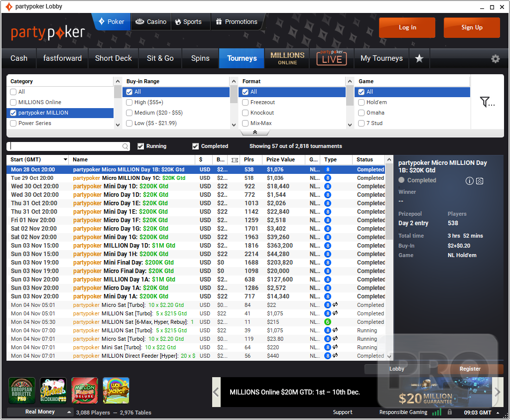Open Sit & Go tab
Image resolution: width=510 pixels, height=420 pixels.
pyautogui.click(x=160, y=58)
